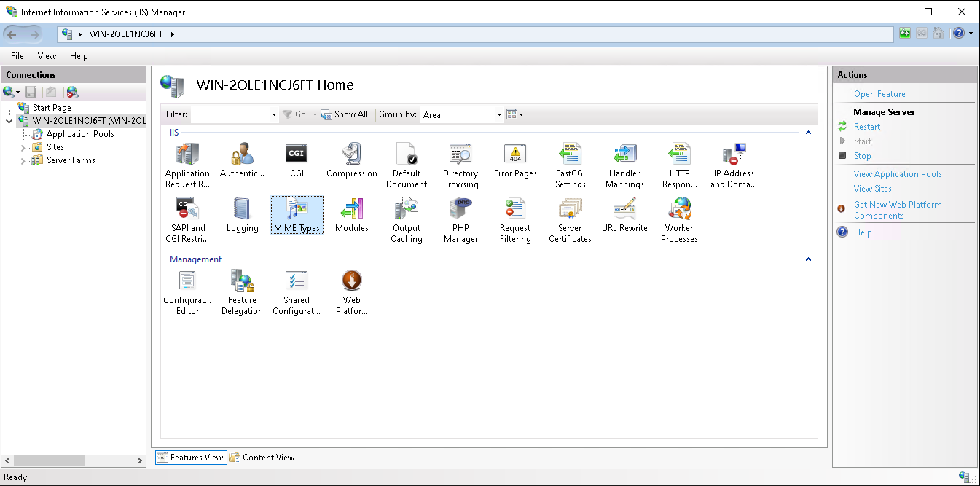Expand the Server Farms tree node
This screenshot has width=980, height=486.
[23, 160]
